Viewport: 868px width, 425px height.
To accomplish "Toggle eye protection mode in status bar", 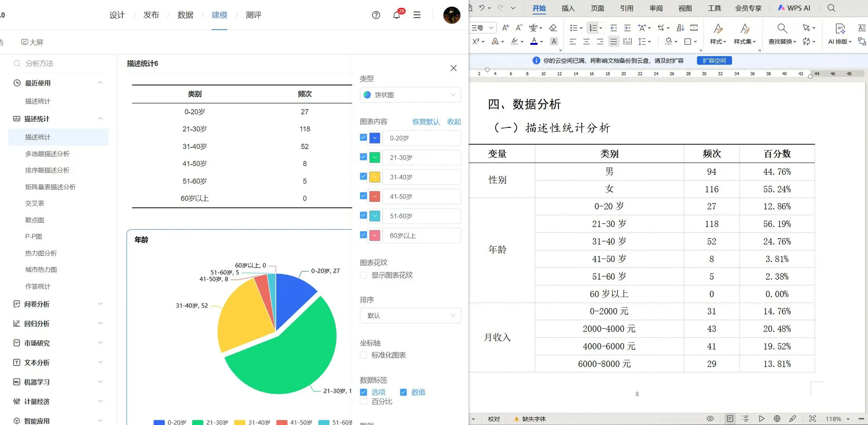I will (x=710, y=418).
